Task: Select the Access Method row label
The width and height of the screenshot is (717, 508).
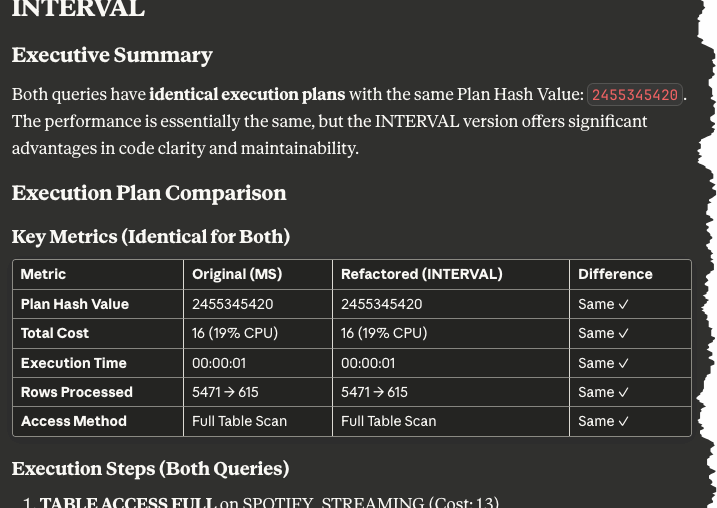Action: 73,421
